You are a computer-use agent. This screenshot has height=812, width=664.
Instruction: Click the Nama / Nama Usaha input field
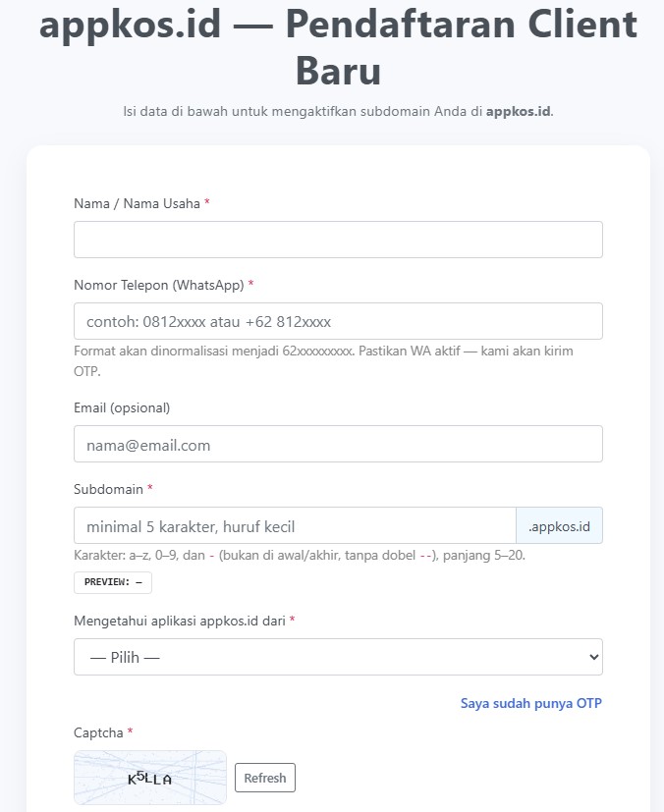click(x=338, y=240)
